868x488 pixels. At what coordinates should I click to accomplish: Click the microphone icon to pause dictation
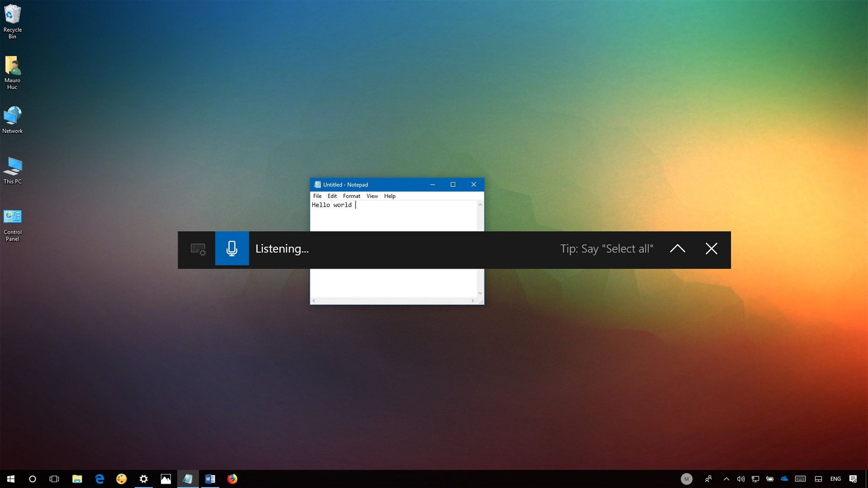[231, 249]
